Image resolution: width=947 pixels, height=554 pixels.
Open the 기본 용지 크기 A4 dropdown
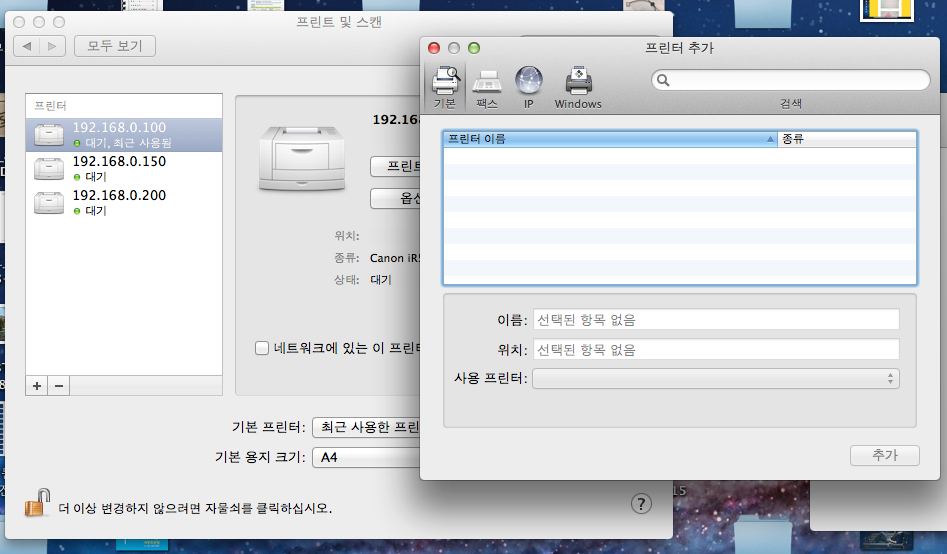tap(366, 457)
